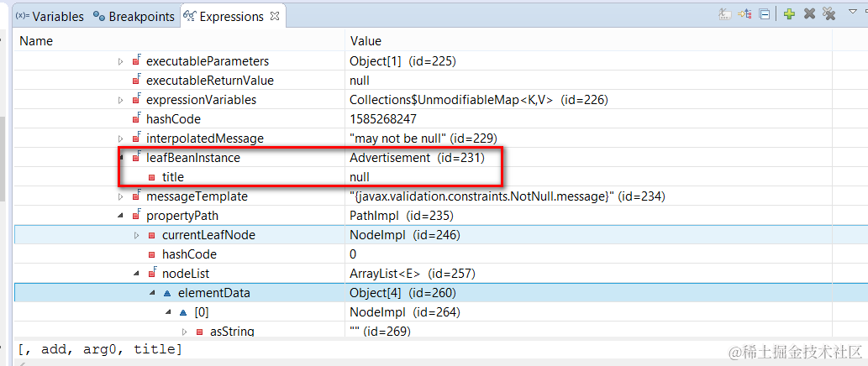Viewport: 868px width, 366px height.
Task: Expand the messageTemplate node
Action: coord(121,196)
